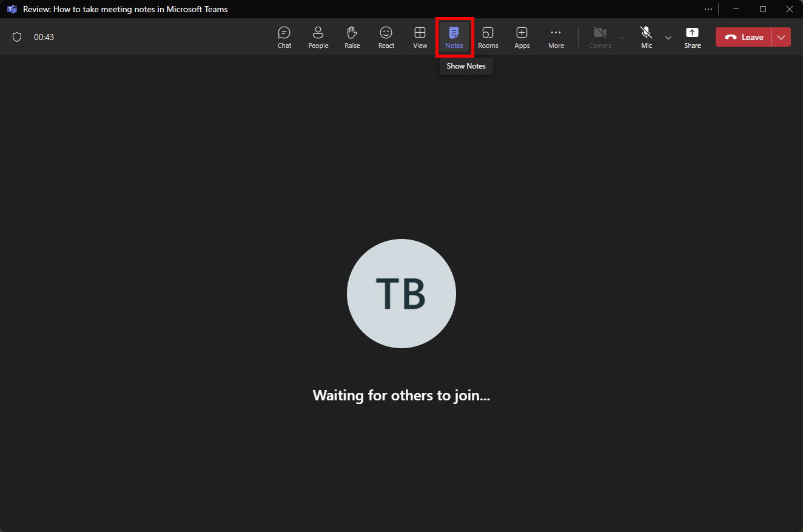Maximize the Teams meeting window
Viewport: 803px width, 532px height.
(763, 9)
